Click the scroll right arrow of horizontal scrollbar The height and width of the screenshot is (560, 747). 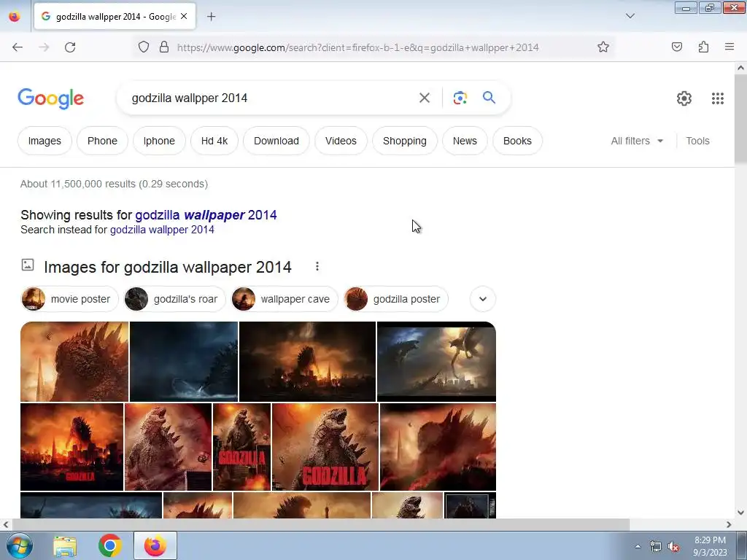[729, 524]
